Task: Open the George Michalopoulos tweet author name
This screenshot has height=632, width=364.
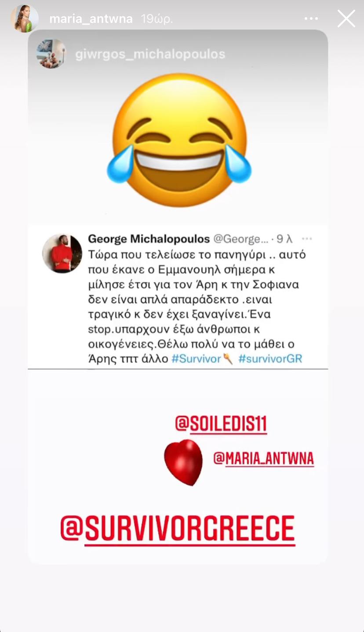Action: coord(149,239)
